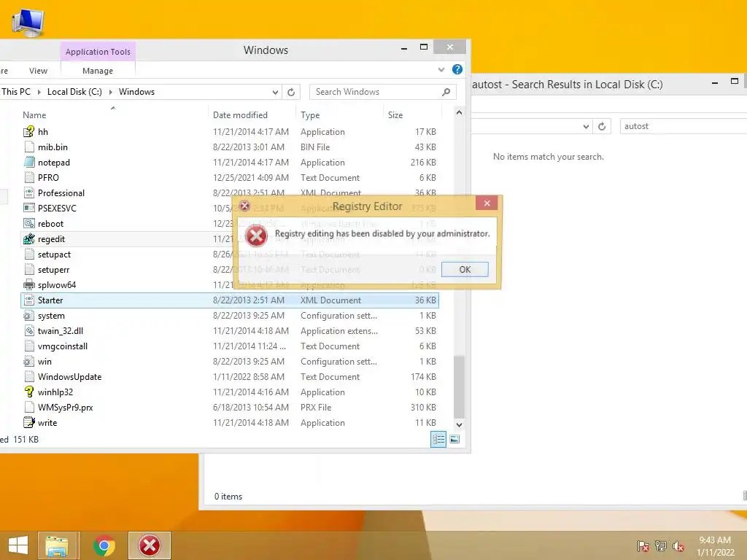Expand the ribbon using the chevron
The image size is (747, 560).
pos(441,69)
